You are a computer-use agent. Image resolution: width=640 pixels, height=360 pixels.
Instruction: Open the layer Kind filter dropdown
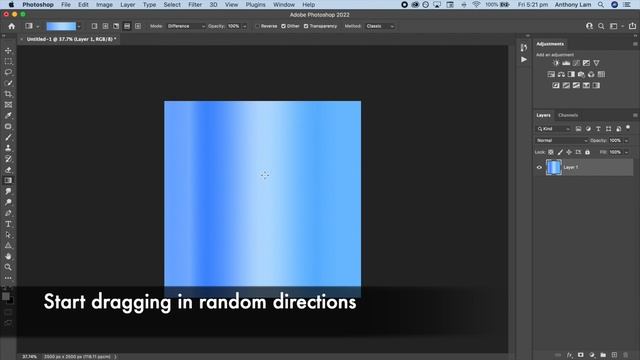(x=553, y=129)
